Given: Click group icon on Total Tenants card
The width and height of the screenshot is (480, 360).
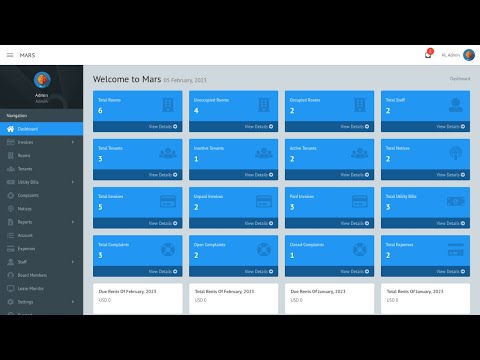Looking at the screenshot, I should click(168, 153).
